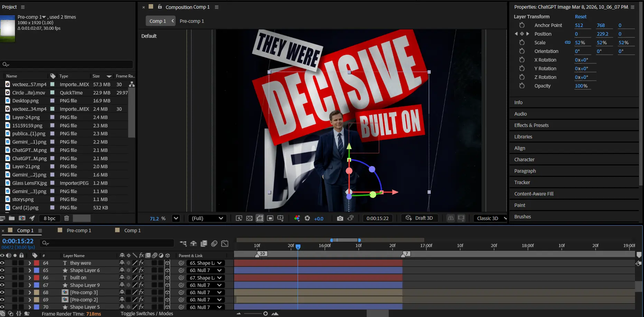Screen dimensions: 644x317
Task: Open the Effects & Presets panel
Action: (x=531, y=125)
